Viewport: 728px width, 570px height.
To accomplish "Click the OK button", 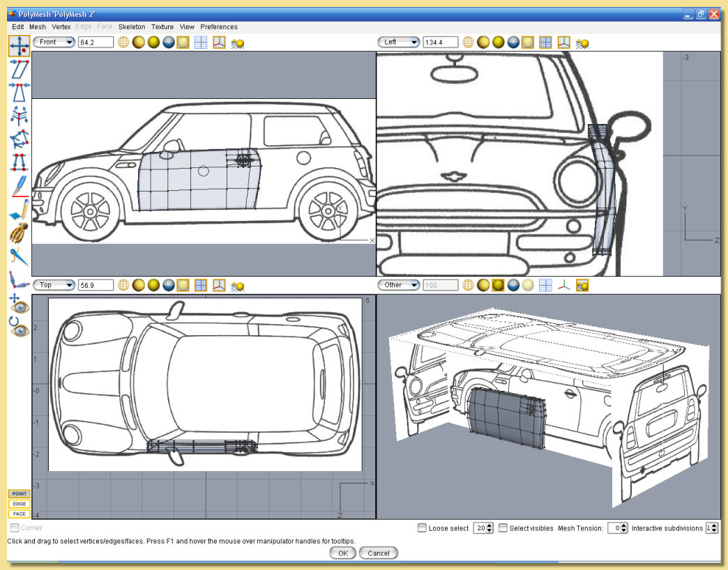I will (x=342, y=553).
